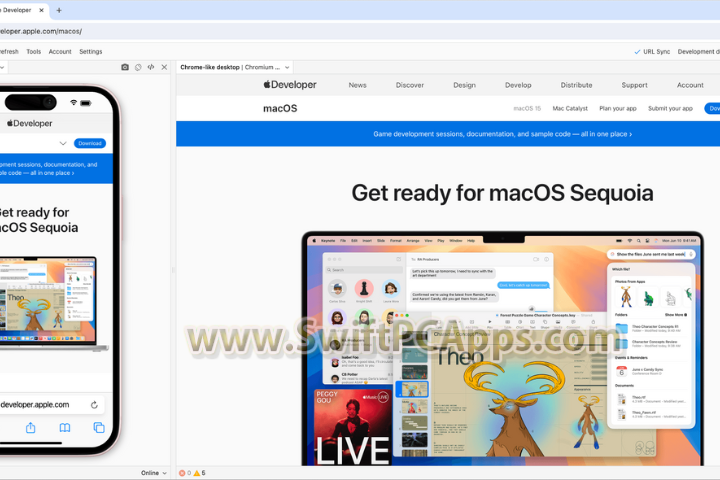Take a screenshot with the camera icon

click(x=125, y=67)
